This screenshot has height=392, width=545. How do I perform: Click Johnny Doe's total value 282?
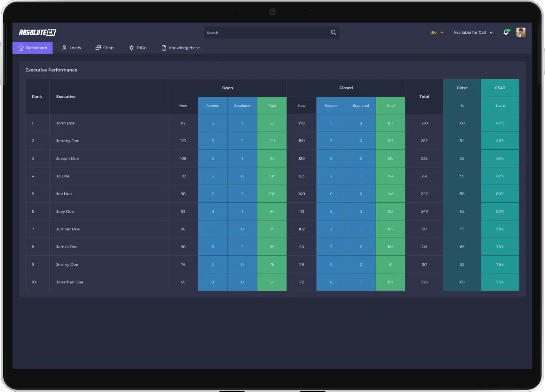point(424,141)
